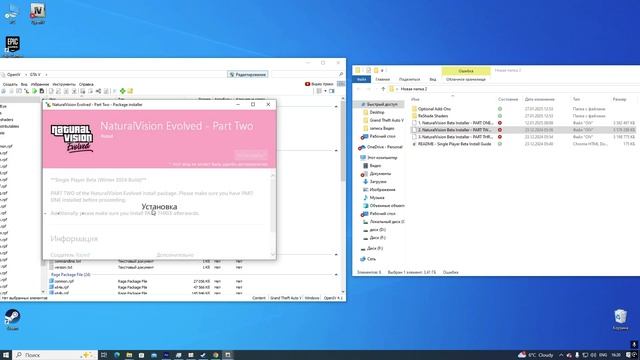Click the green plus icon in OpenIV toolbar

[122, 91]
